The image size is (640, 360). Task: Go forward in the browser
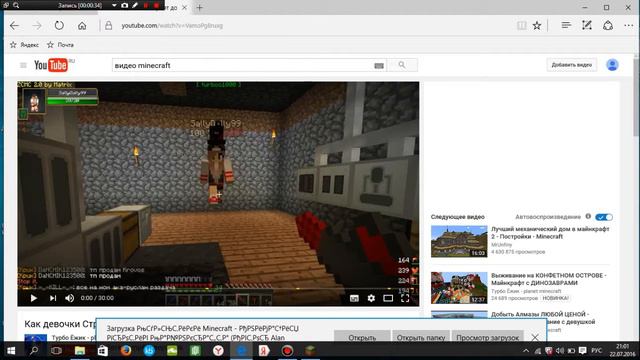pyautogui.click(x=37, y=26)
